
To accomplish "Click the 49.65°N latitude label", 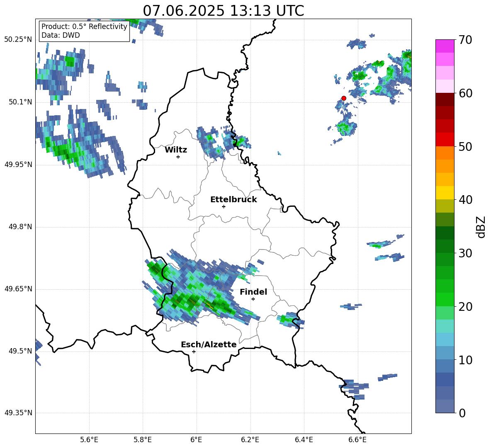I will [18, 289].
